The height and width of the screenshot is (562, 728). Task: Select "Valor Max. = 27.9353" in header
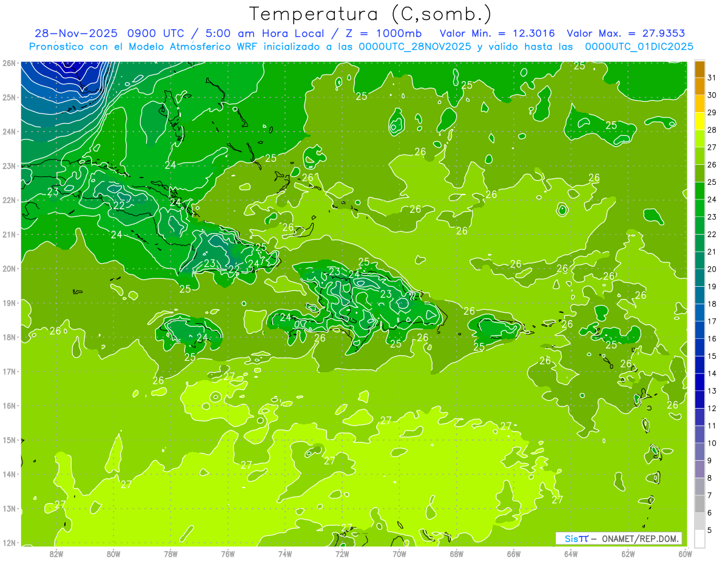pos(626,33)
